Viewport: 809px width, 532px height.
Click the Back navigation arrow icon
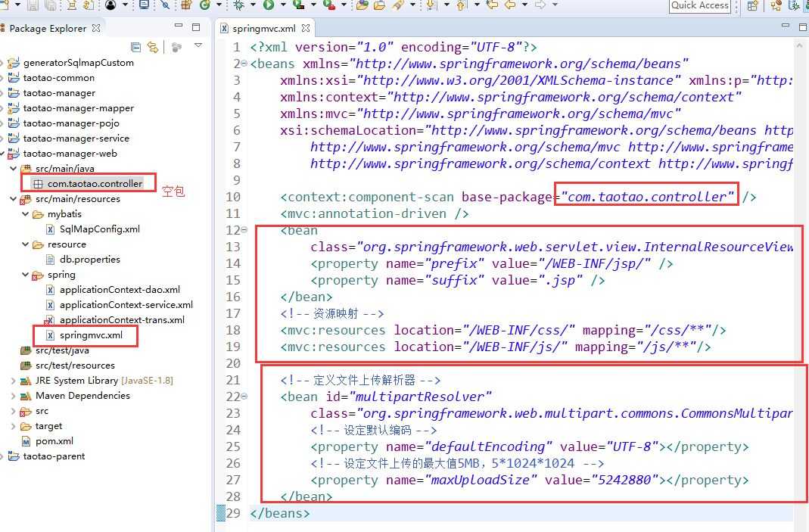click(x=510, y=5)
